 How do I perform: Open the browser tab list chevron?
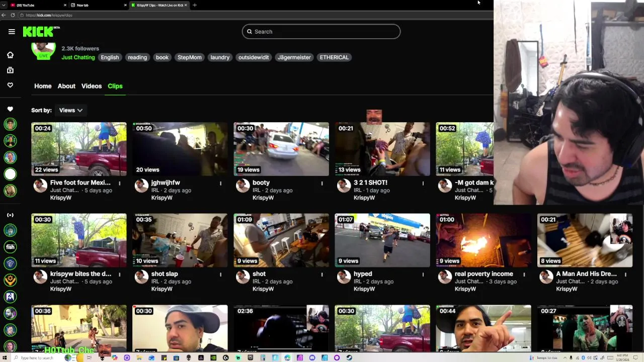(4, 5)
